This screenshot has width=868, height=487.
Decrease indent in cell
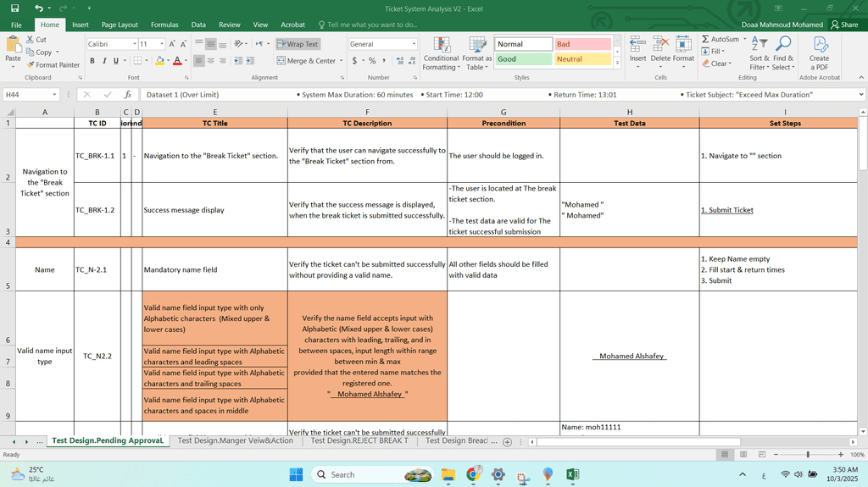pyautogui.click(x=238, y=60)
